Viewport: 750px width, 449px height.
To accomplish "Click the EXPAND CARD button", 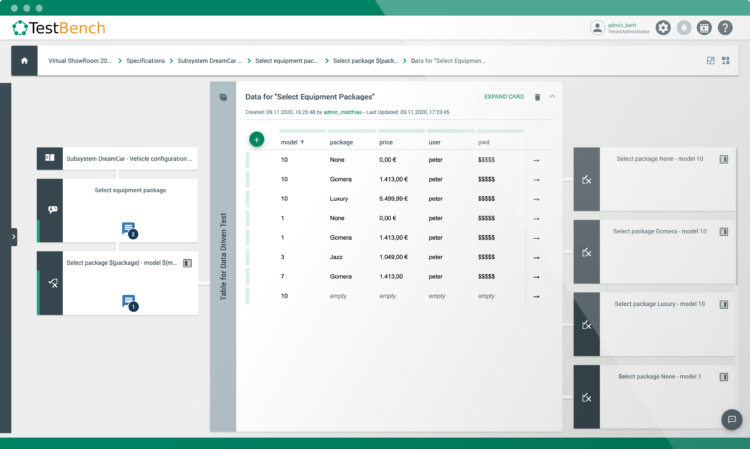I will [x=504, y=97].
